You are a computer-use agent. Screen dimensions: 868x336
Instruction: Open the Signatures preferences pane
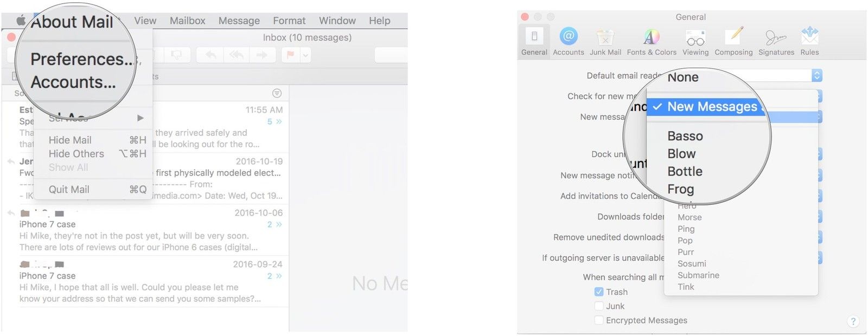click(776, 42)
